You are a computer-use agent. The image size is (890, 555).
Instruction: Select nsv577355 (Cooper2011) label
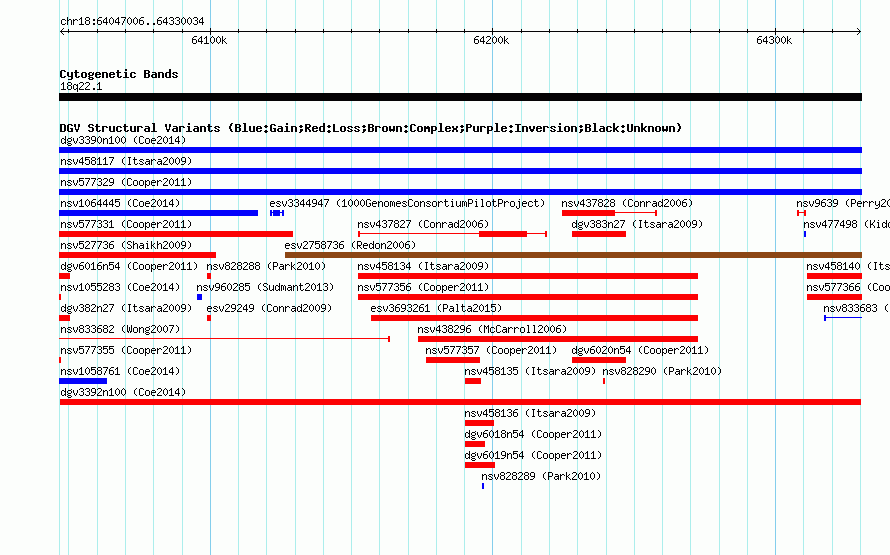point(126,350)
